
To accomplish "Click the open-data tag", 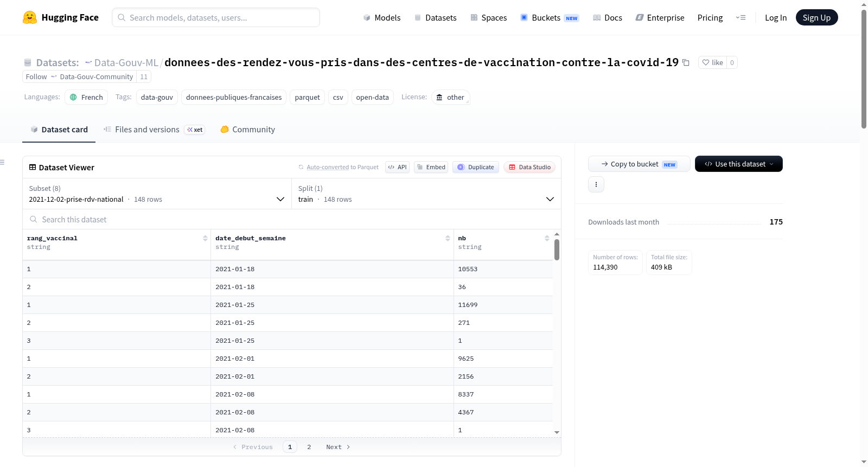I will (x=373, y=97).
